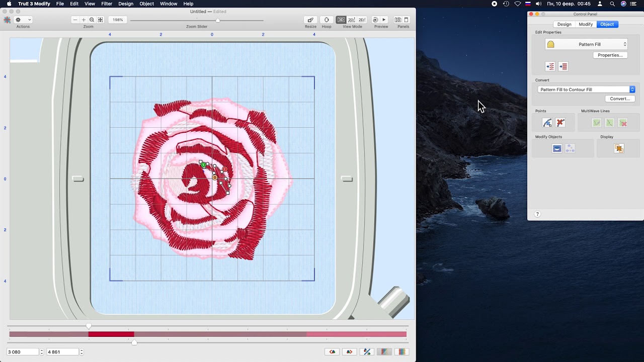Open the Resize tool

[x=310, y=20]
